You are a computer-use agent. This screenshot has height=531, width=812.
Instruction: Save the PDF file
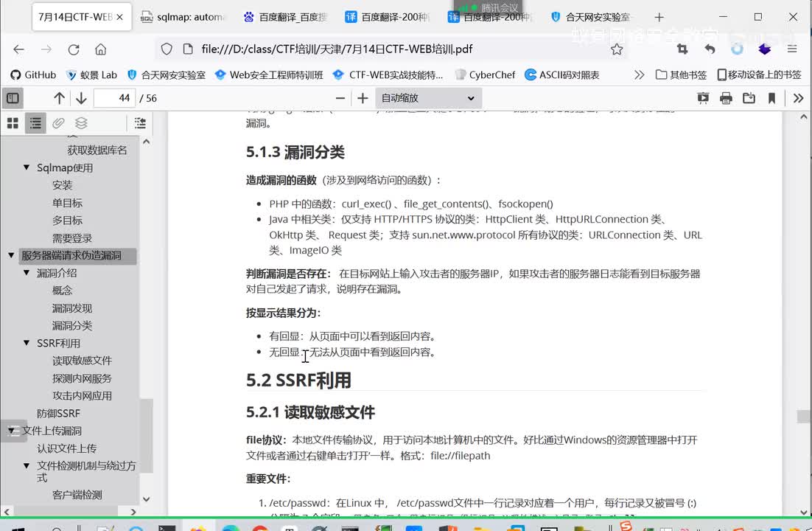[749, 98]
